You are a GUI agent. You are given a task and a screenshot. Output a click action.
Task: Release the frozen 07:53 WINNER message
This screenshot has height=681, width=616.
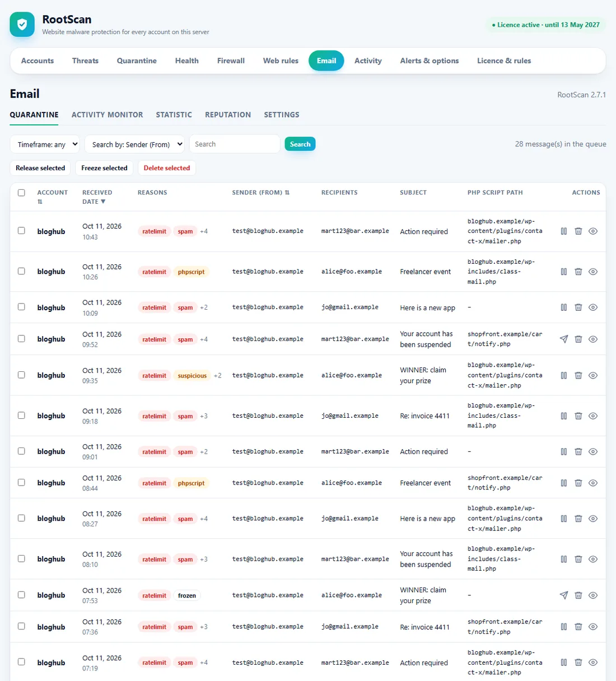[564, 595]
